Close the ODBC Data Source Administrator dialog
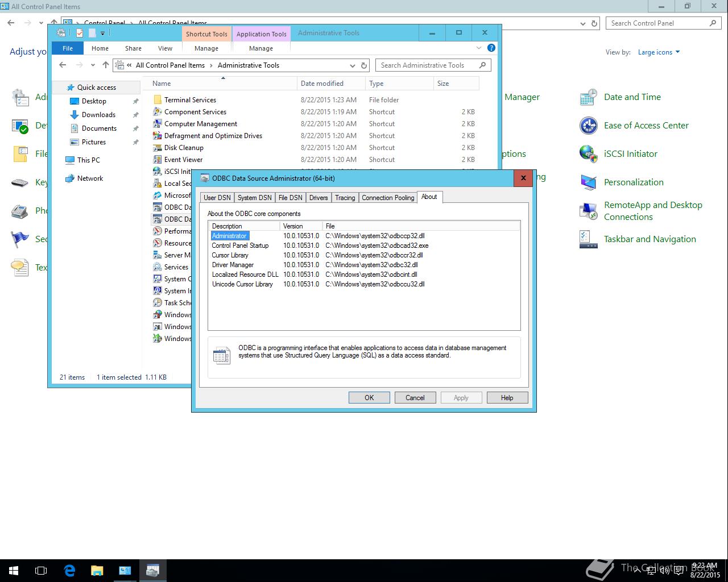The height and width of the screenshot is (582, 728). (x=523, y=178)
